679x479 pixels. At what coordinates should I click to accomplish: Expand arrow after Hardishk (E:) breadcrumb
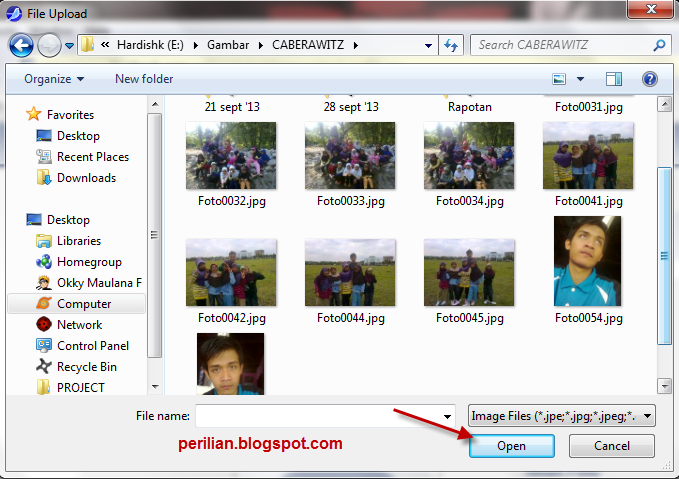[x=196, y=45]
